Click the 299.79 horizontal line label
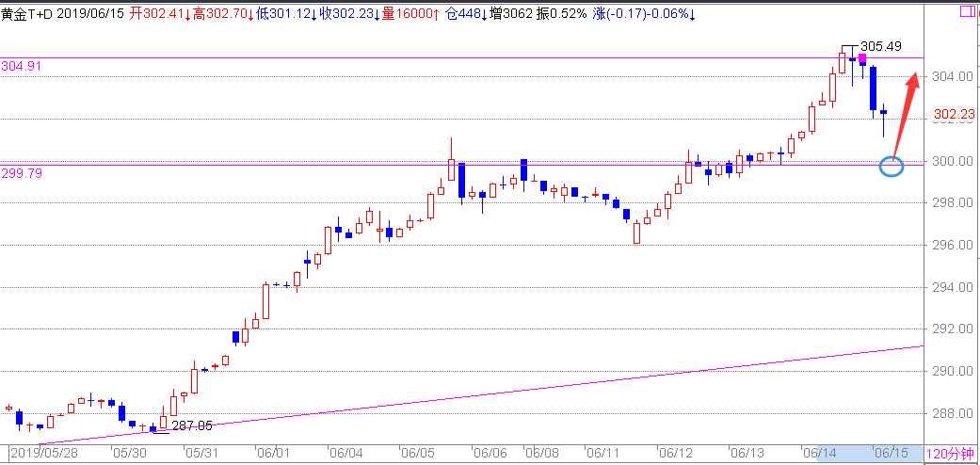 tap(22, 174)
